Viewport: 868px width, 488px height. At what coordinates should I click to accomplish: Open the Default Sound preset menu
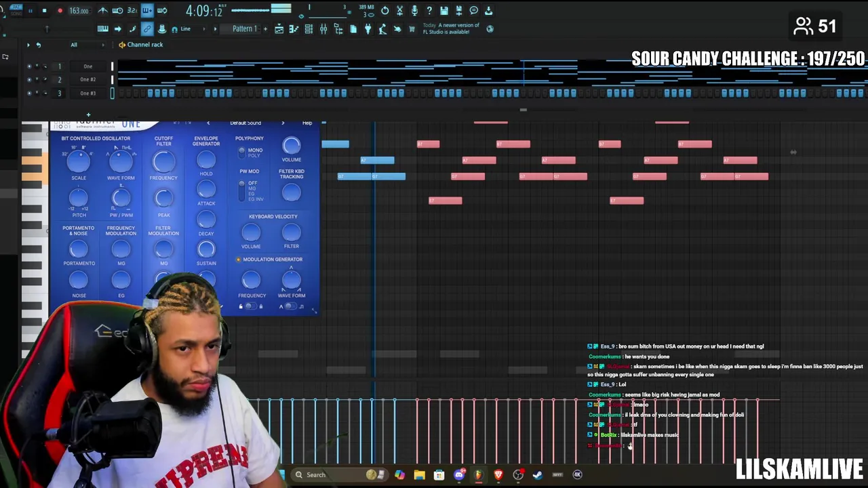[245, 123]
